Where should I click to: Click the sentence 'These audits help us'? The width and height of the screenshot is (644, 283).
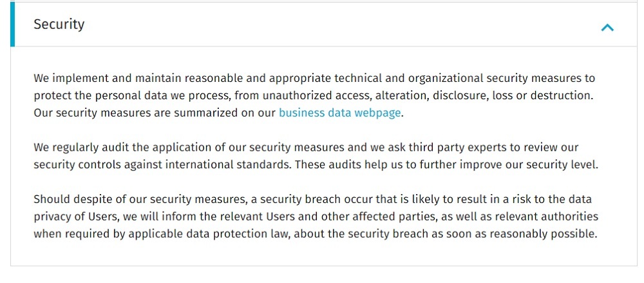[446, 164]
